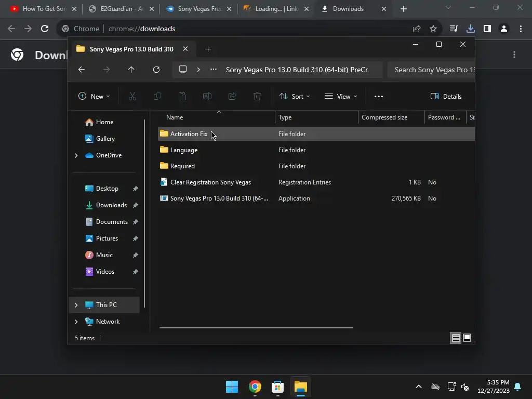Click the horizontal scrollbar in file list
Screen dimensions: 532x399
(256, 328)
